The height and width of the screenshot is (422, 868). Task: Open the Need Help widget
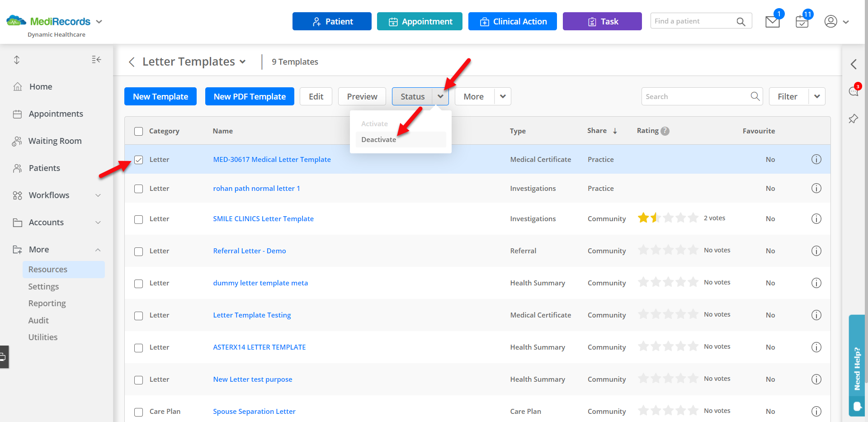pyautogui.click(x=857, y=365)
